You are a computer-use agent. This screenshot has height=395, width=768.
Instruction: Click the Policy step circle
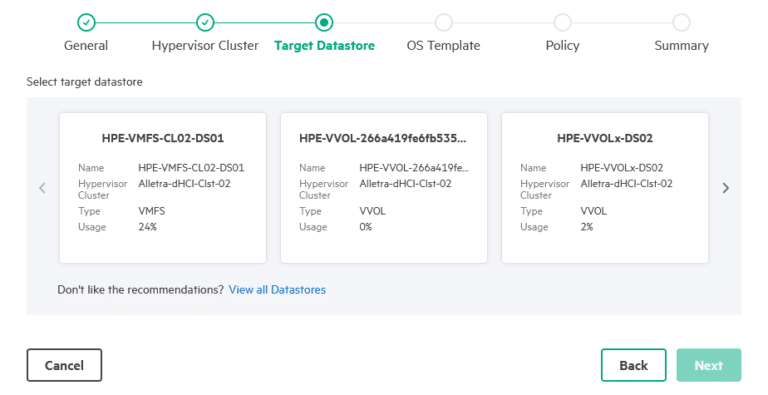coord(562,22)
